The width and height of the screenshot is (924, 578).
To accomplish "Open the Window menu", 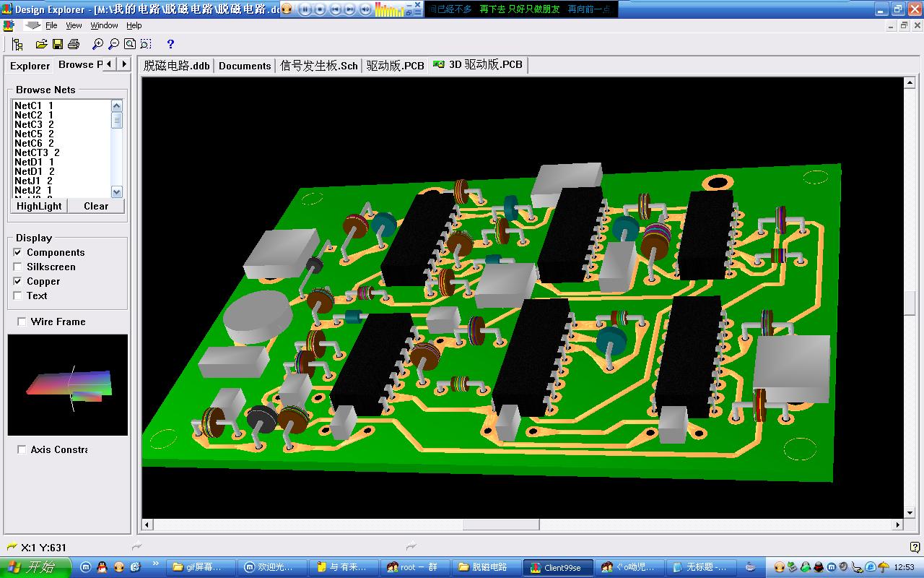I will [x=104, y=25].
